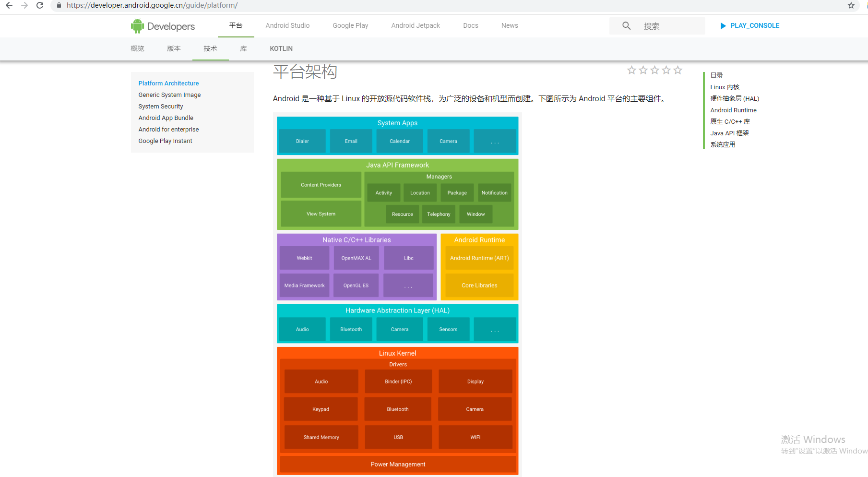Viewport: 868px width, 477px height.
Task: Reload the page with the refresh icon
Action: click(x=40, y=5)
